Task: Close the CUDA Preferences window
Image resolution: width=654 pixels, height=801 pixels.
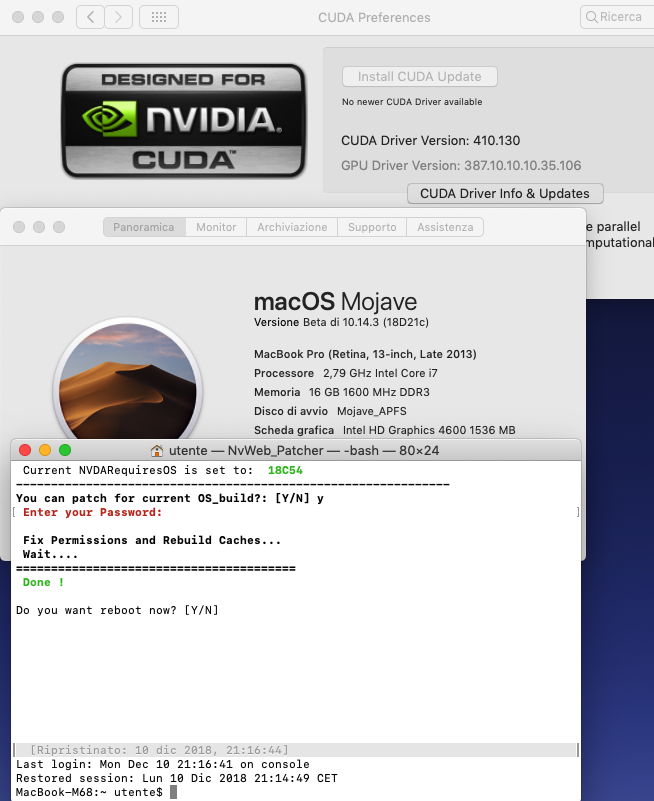Action: [18, 17]
